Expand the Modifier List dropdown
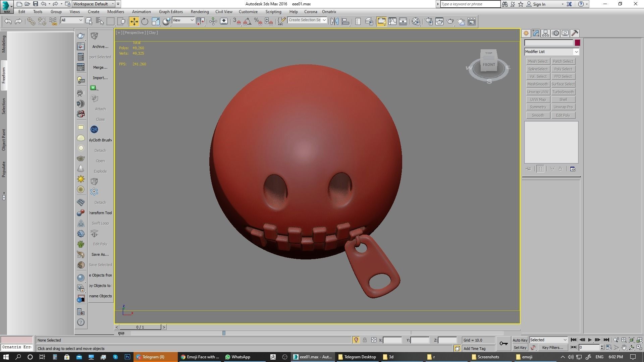Viewport: 644px width, 362px height. pyautogui.click(x=552, y=52)
